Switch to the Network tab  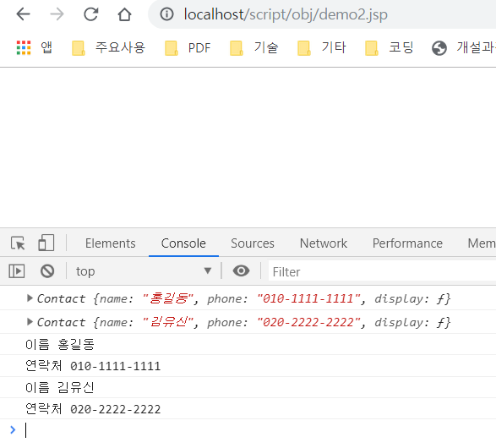pos(324,243)
